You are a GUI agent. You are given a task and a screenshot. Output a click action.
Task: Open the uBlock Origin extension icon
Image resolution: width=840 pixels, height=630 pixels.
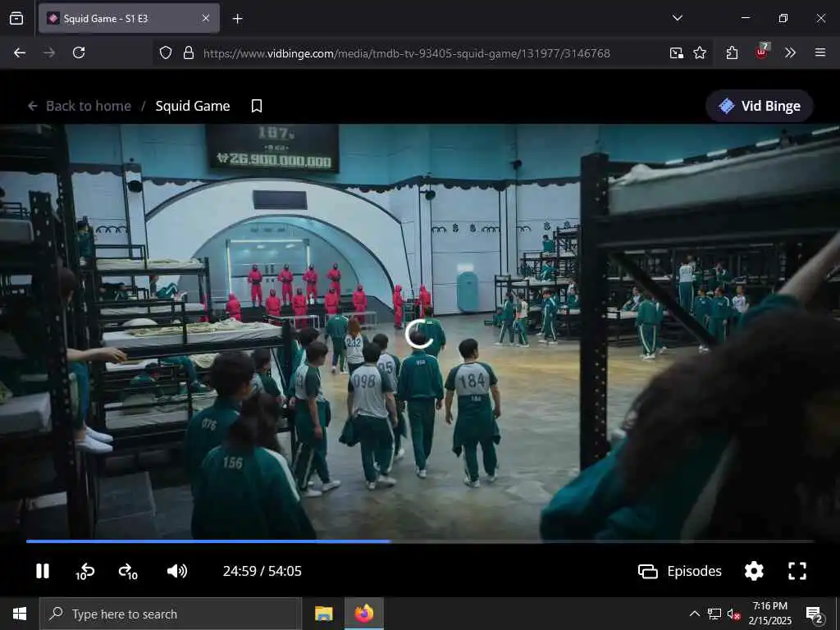tap(762, 52)
